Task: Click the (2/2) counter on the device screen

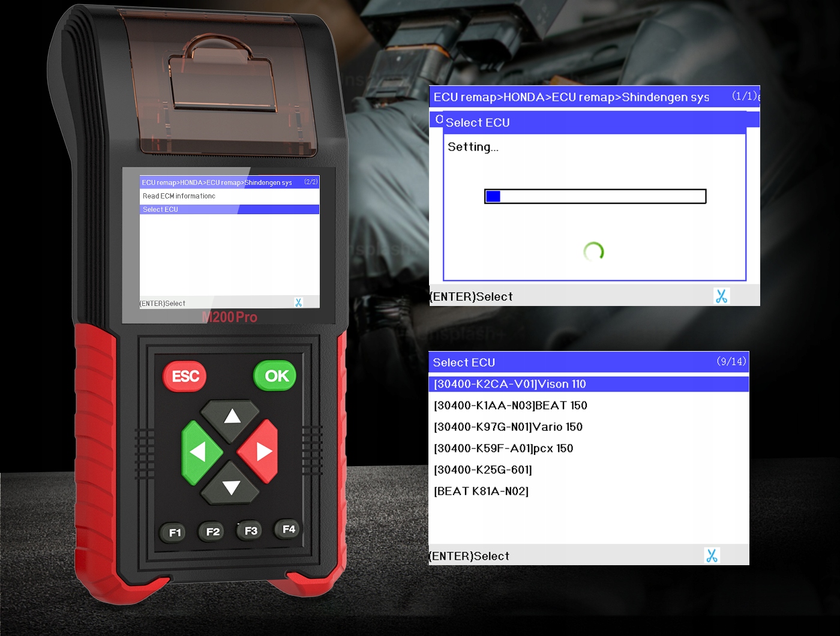Action: coord(311,182)
